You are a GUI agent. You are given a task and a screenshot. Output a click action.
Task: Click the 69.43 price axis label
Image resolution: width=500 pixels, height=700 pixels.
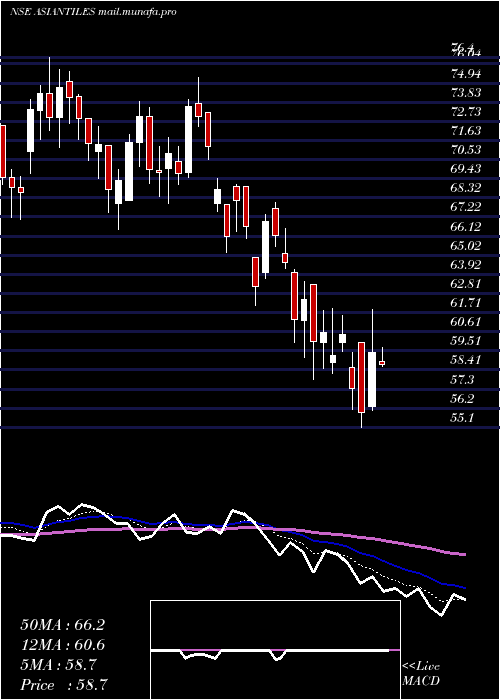pyautogui.click(x=466, y=169)
